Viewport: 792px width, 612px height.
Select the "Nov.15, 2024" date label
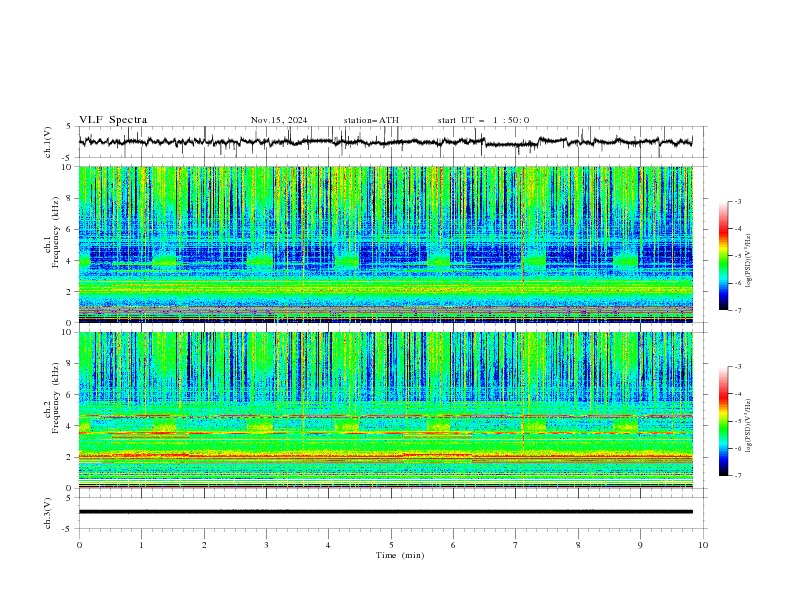279,120
